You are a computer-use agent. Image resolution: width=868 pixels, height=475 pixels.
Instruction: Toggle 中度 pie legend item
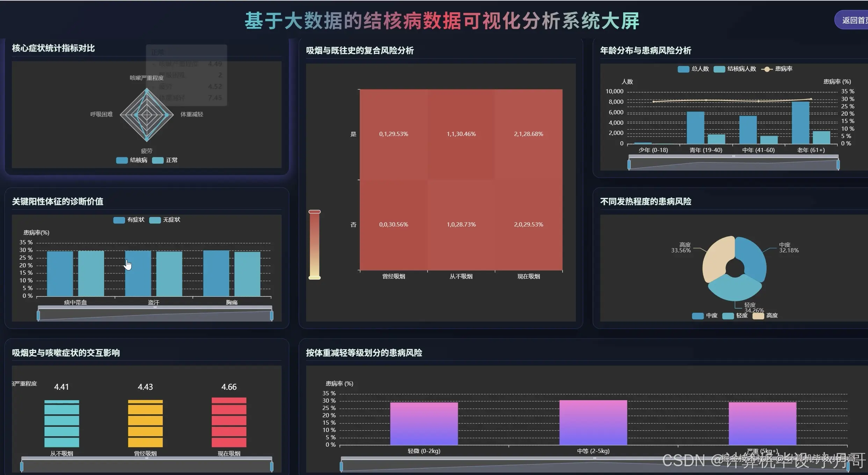tap(698, 316)
